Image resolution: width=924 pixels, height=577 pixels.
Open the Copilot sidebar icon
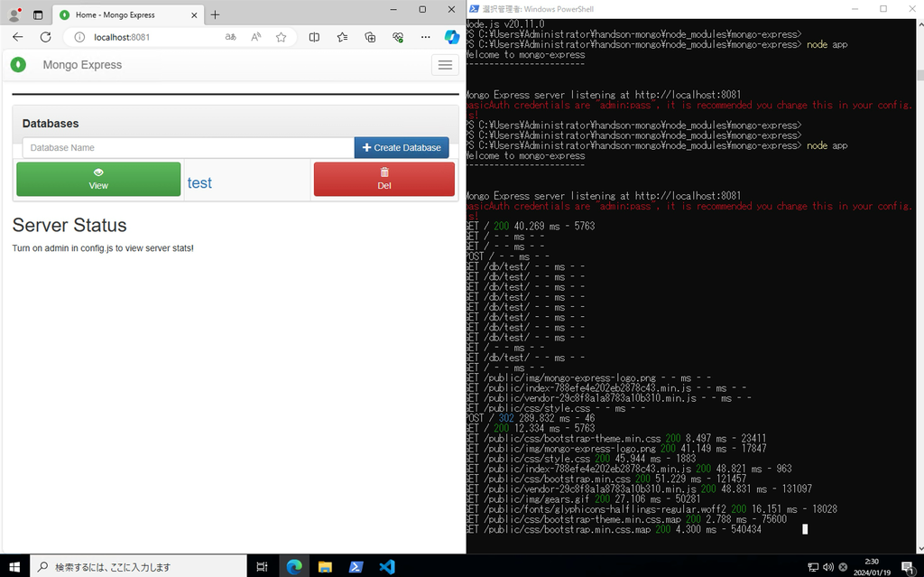point(452,37)
